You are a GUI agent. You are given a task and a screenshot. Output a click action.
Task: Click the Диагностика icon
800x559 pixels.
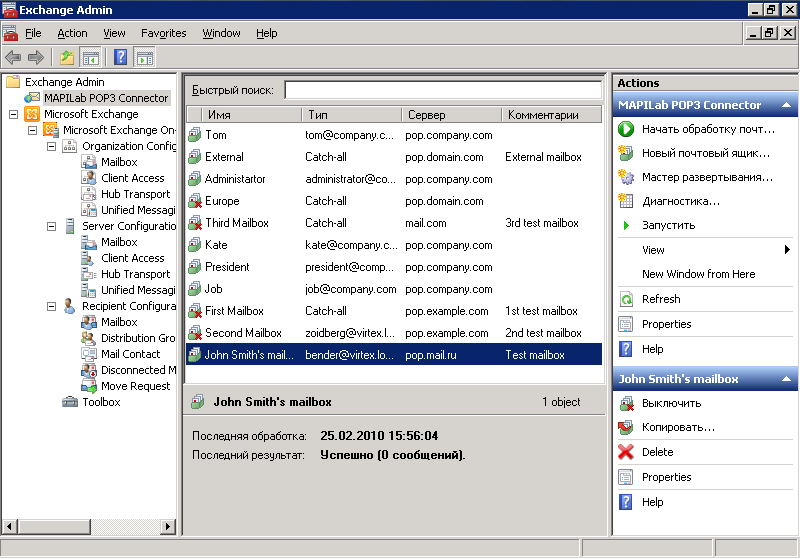click(626, 201)
